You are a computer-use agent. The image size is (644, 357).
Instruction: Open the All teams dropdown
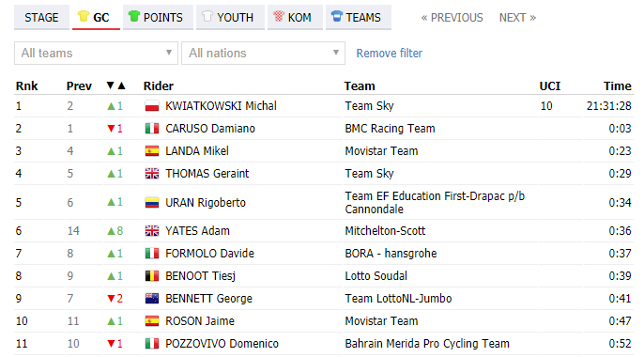[x=96, y=53]
